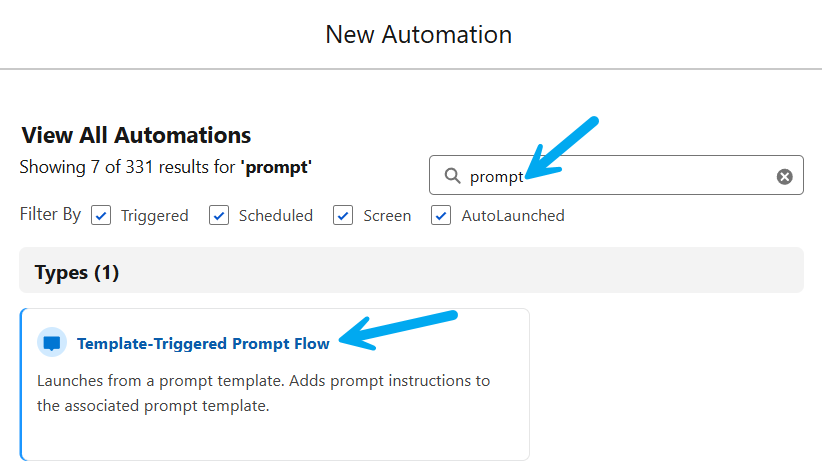Click the Template-Triggered Prompt Flow chat icon
This screenshot has width=822, height=472.
point(52,343)
